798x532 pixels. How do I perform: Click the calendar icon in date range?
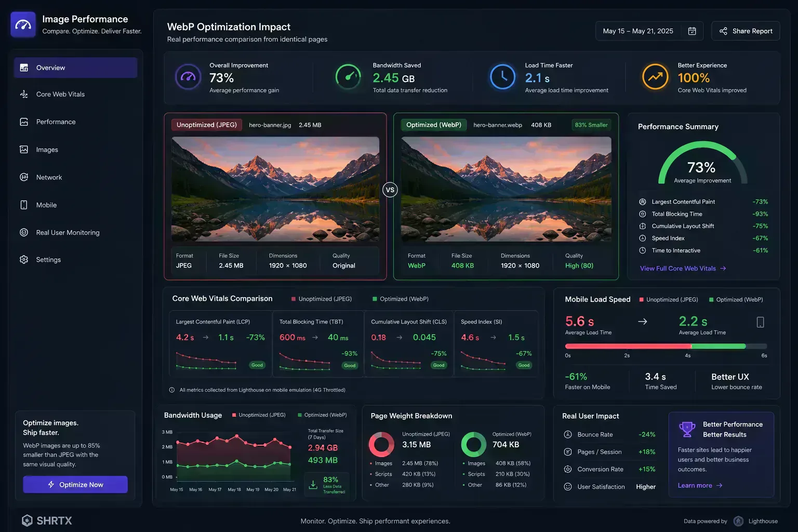(692, 31)
